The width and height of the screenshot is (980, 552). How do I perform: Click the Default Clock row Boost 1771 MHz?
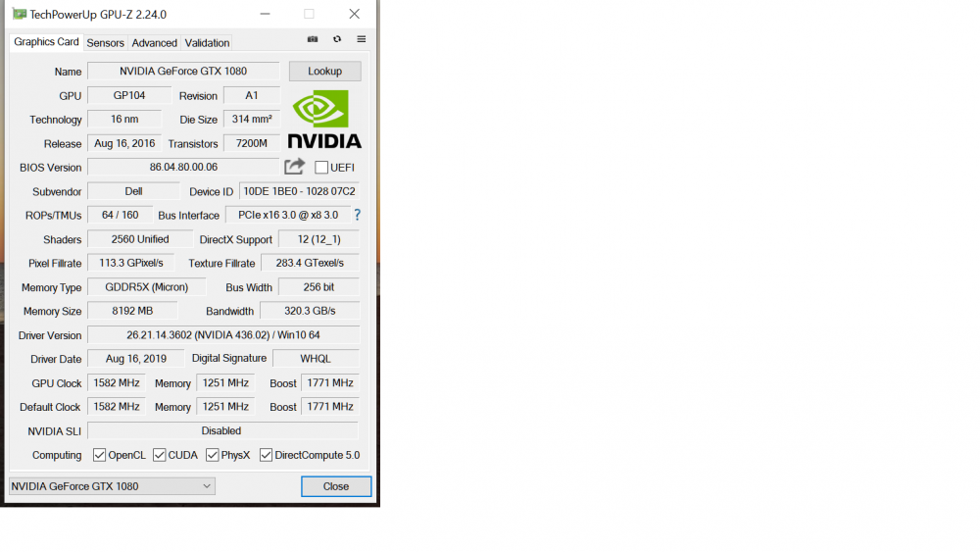[x=330, y=407]
